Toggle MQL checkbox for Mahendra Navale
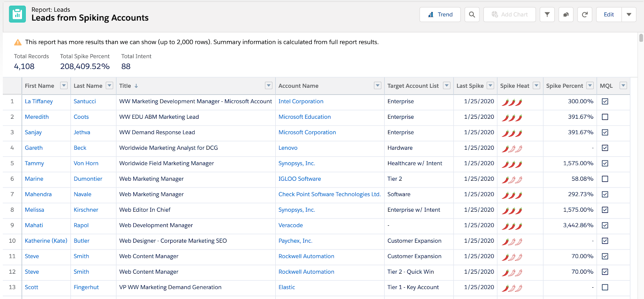Image resolution: width=644 pixels, height=299 pixels. [x=605, y=194]
